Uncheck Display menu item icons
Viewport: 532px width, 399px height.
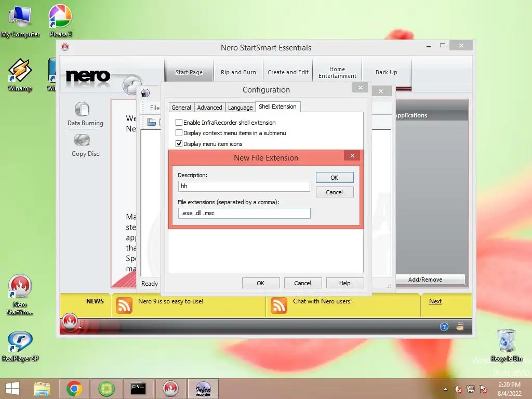coord(179,143)
